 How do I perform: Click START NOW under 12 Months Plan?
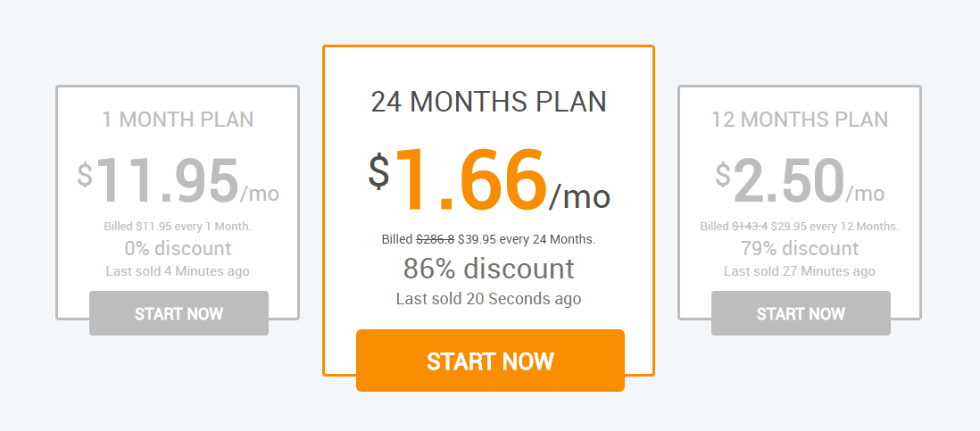coord(801,313)
